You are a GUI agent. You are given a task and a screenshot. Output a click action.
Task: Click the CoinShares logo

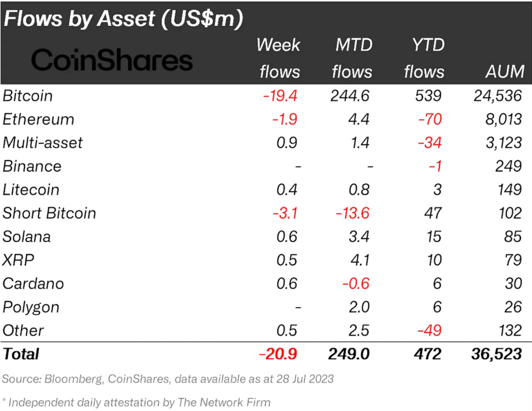click(112, 60)
